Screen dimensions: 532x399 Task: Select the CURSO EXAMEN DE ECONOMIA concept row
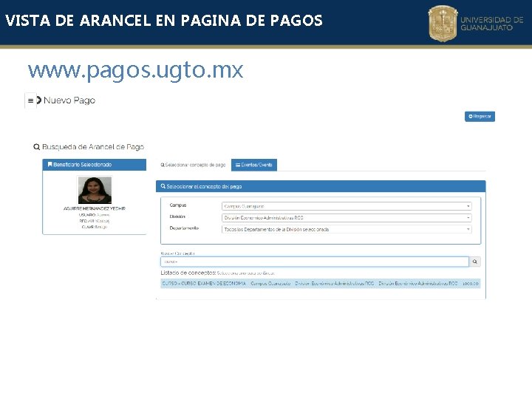click(320, 283)
